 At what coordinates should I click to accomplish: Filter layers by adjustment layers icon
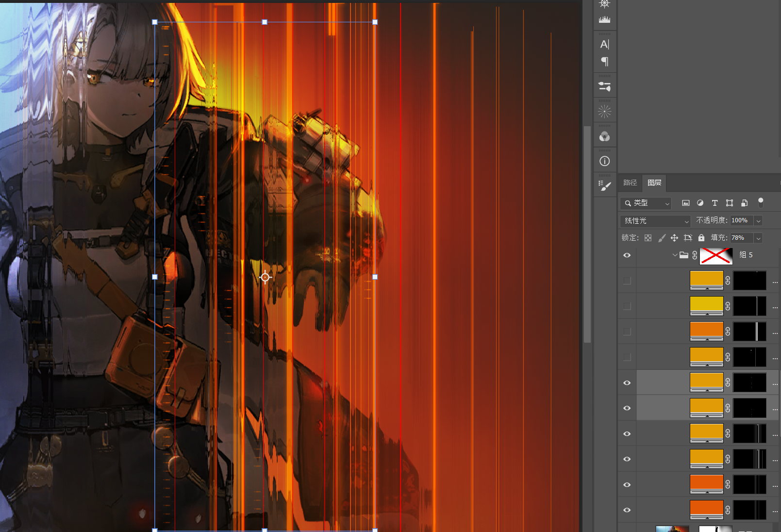click(x=700, y=203)
